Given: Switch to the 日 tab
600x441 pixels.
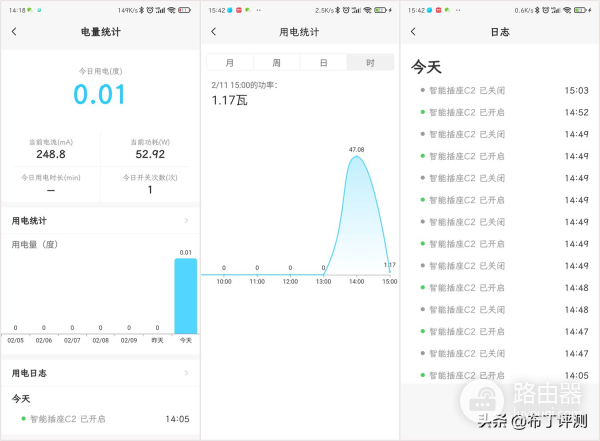Looking at the screenshot, I should click(x=323, y=62).
